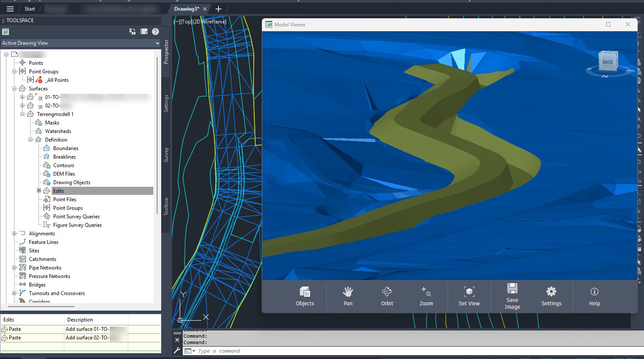Screen dimensions: 644x359
Task: Open the Model Viewer Settings gear icon
Action: point(551,292)
